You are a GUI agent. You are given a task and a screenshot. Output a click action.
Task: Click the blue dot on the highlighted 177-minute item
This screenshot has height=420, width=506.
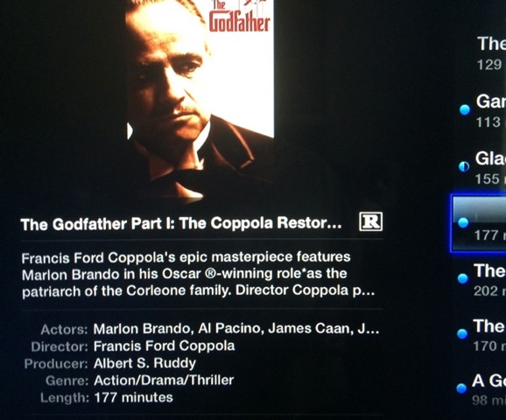tap(463, 222)
